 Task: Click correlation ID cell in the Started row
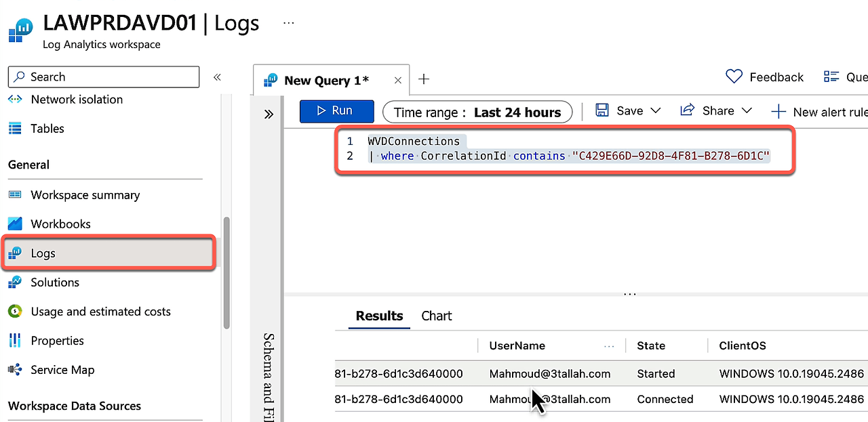coord(399,374)
